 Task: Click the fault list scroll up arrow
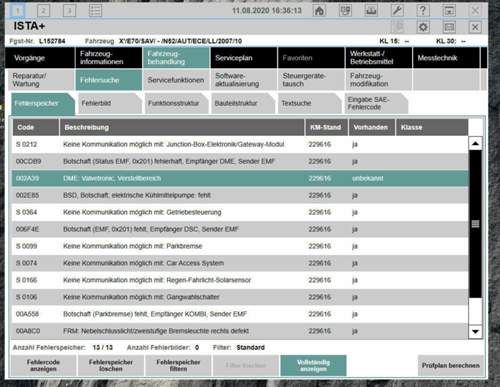click(x=475, y=144)
